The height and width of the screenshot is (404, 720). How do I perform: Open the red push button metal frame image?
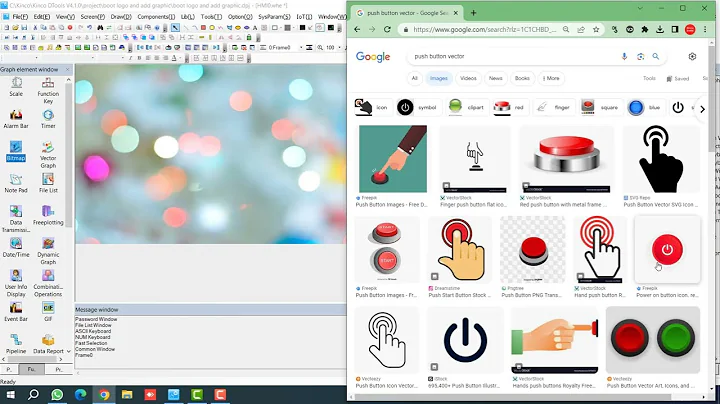point(566,159)
